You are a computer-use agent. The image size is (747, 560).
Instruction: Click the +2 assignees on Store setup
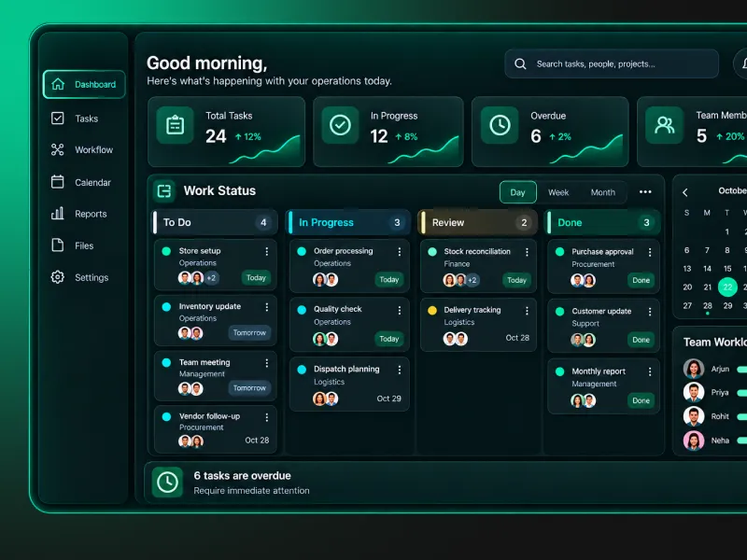(x=211, y=277)
